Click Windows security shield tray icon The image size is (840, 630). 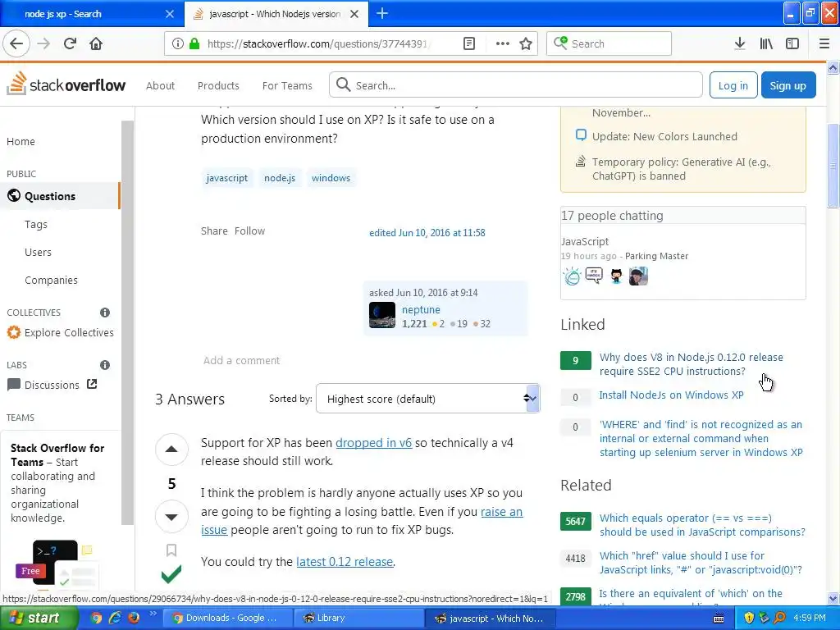(x=749, y=618)
